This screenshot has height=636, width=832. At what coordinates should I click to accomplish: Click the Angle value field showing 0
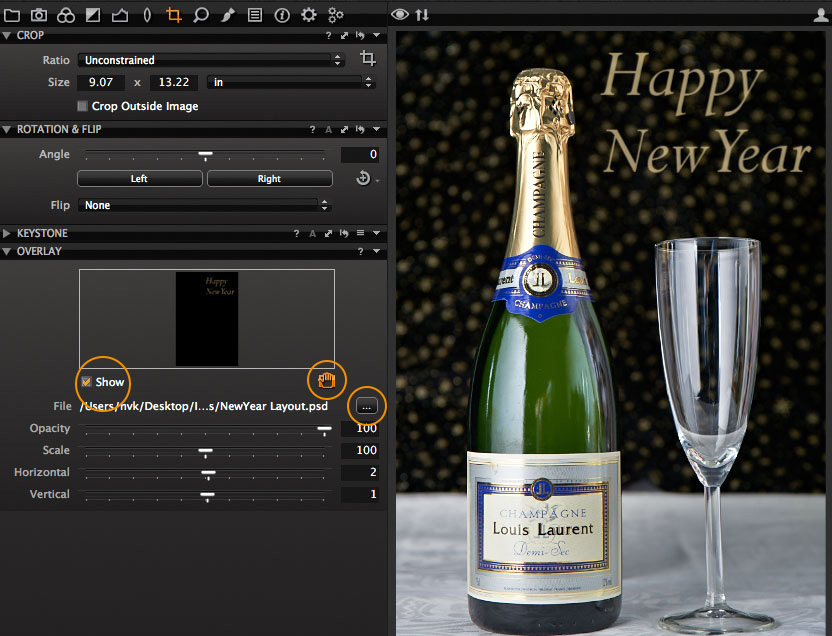coord(360,154)
